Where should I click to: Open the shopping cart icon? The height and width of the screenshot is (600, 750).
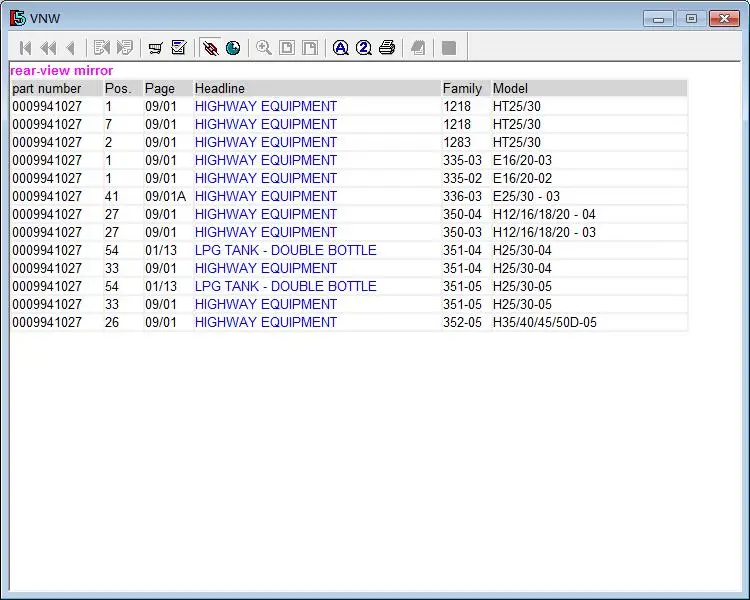[x=155, y=48]
